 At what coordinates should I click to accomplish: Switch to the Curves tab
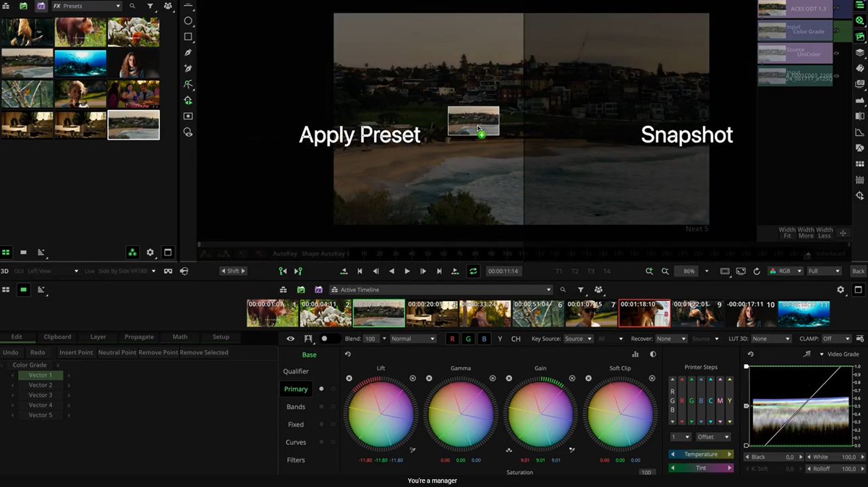point(296,442)
